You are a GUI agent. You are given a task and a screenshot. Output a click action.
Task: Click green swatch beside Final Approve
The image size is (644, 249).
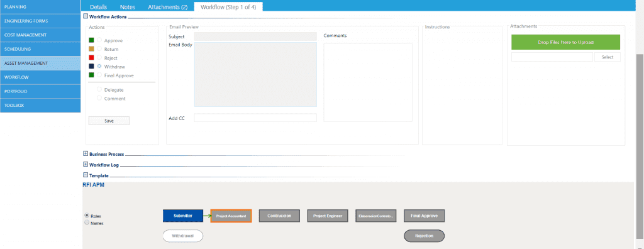click(x=92, y=75)
